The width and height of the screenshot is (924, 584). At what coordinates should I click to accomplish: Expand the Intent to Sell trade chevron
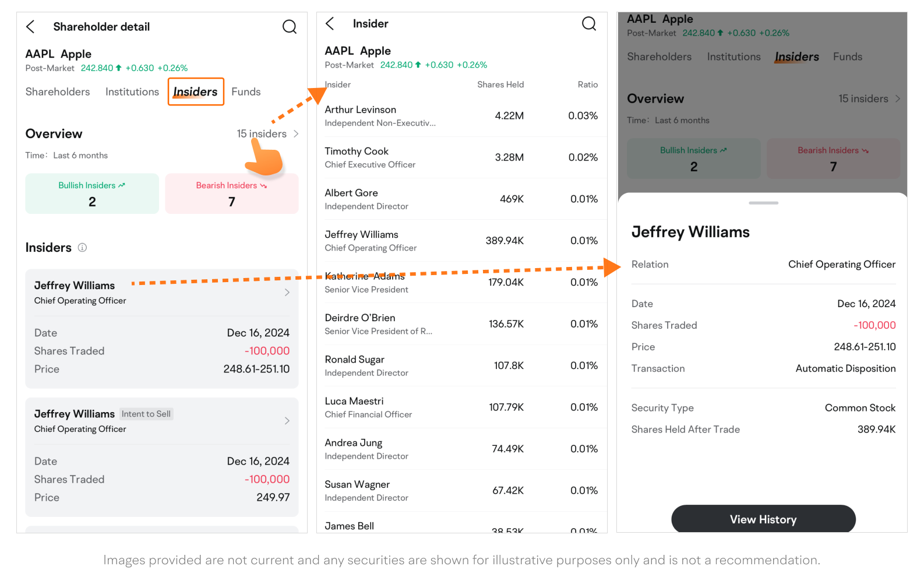pyautogui.click(x=287, y=421)
